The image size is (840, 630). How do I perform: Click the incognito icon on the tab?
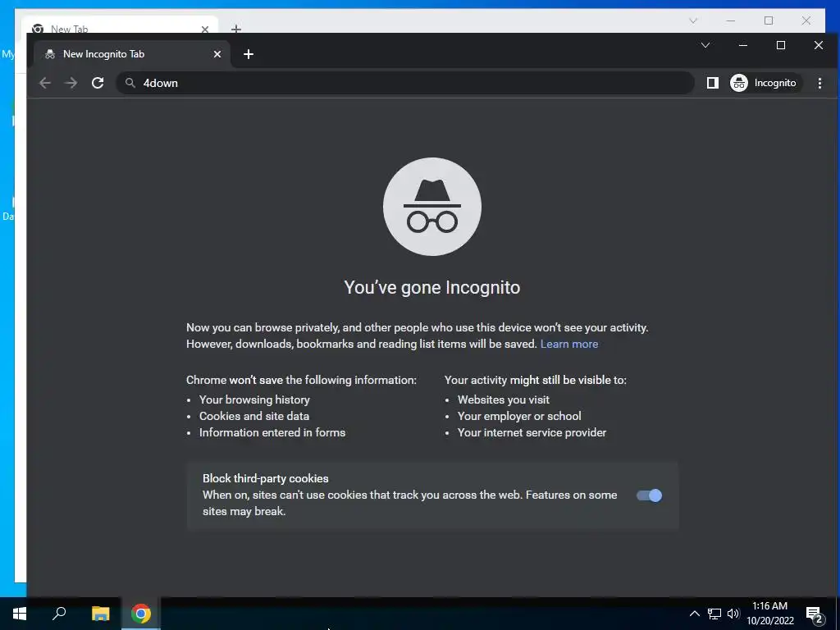(50, 54)
